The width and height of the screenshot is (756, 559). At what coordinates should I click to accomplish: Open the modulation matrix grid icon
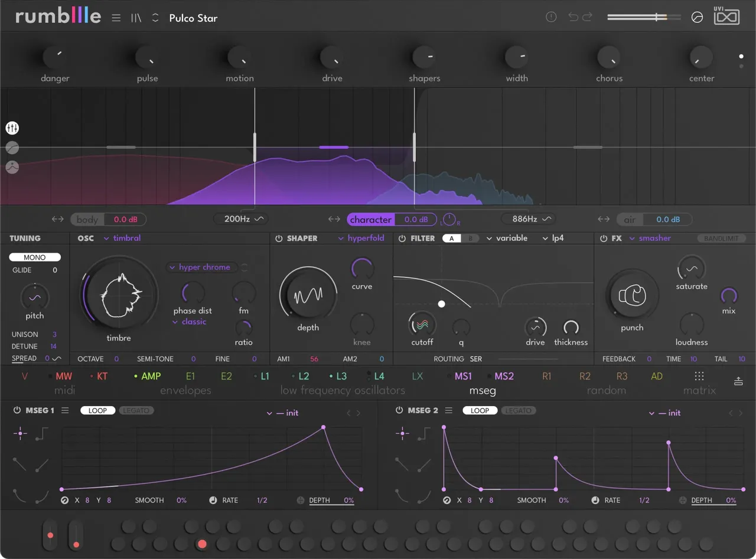tap(699, 376)
